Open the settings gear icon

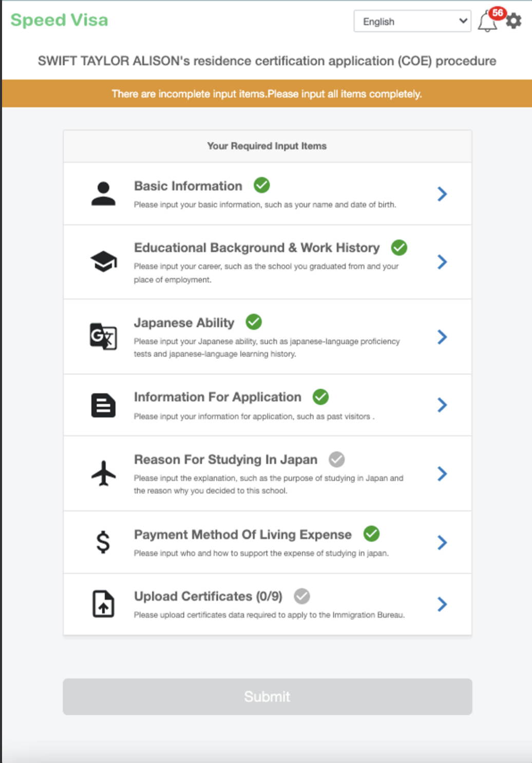(x=514, y=21)
